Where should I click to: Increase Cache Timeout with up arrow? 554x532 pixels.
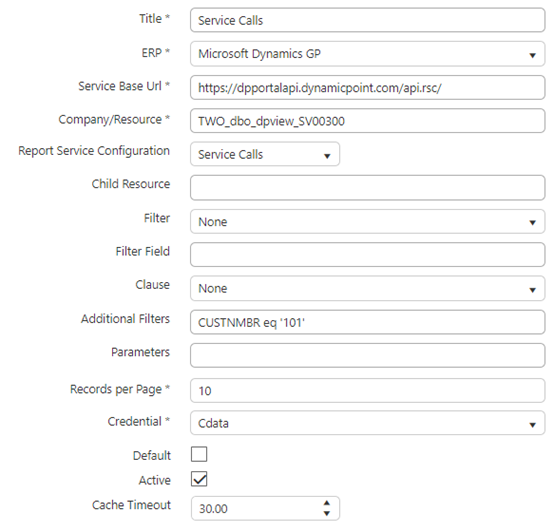point(327,503)
